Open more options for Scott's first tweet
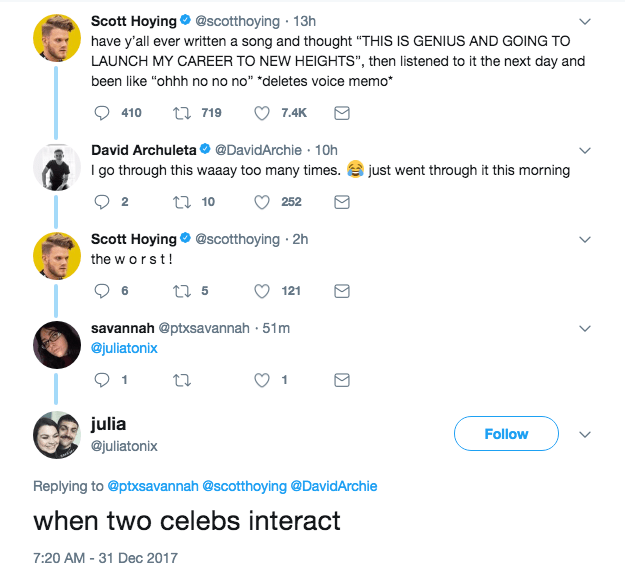The width and height of the screenshot is (625, 577). coord(585,20)
